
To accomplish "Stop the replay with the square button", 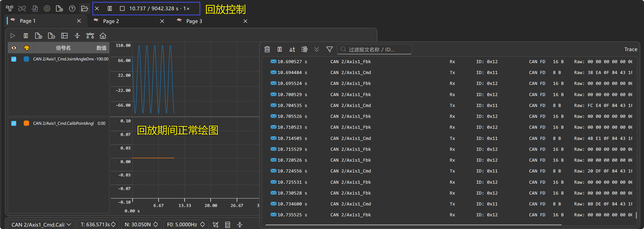I will 122,8.
